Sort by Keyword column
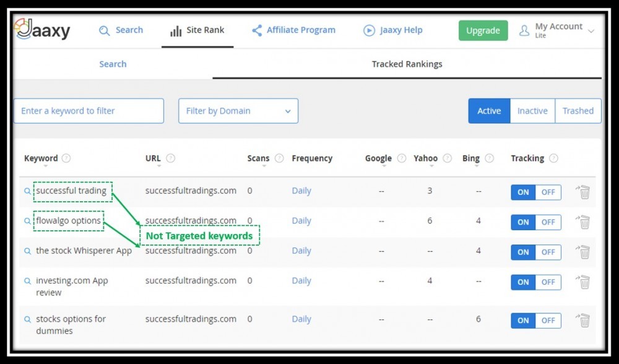Viewport: 619px width, 364px height. 41,158
